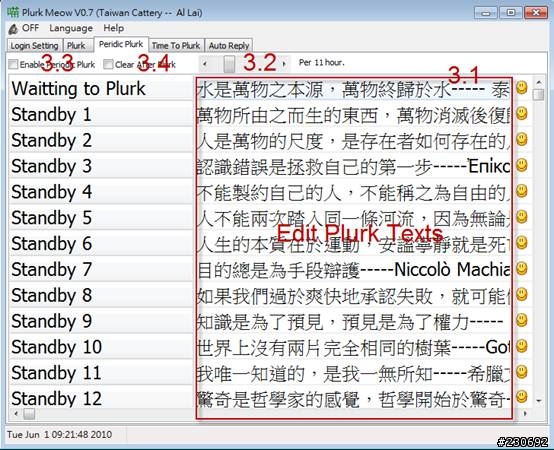Select the Peridic Plurk tab
554x450 pixels.
click(x=121, y=45)
